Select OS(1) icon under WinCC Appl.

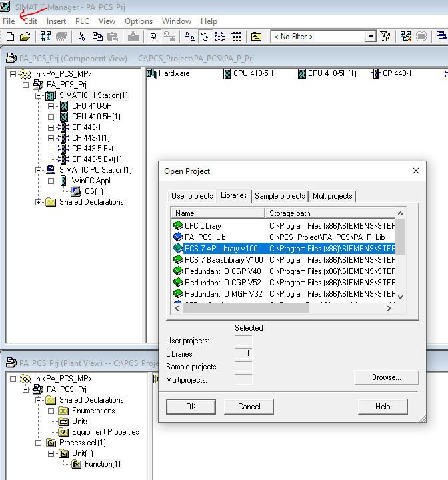point(76,191)
